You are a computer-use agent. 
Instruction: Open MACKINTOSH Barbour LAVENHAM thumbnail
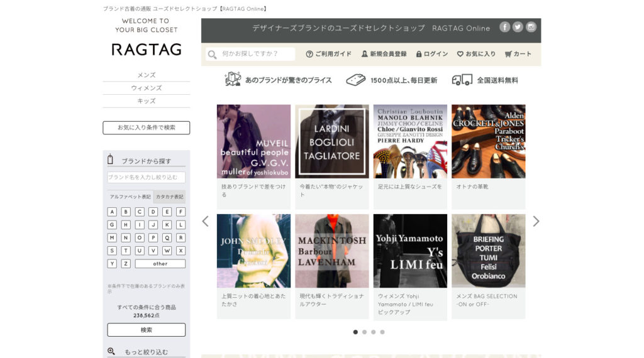(x=332, y=251)
